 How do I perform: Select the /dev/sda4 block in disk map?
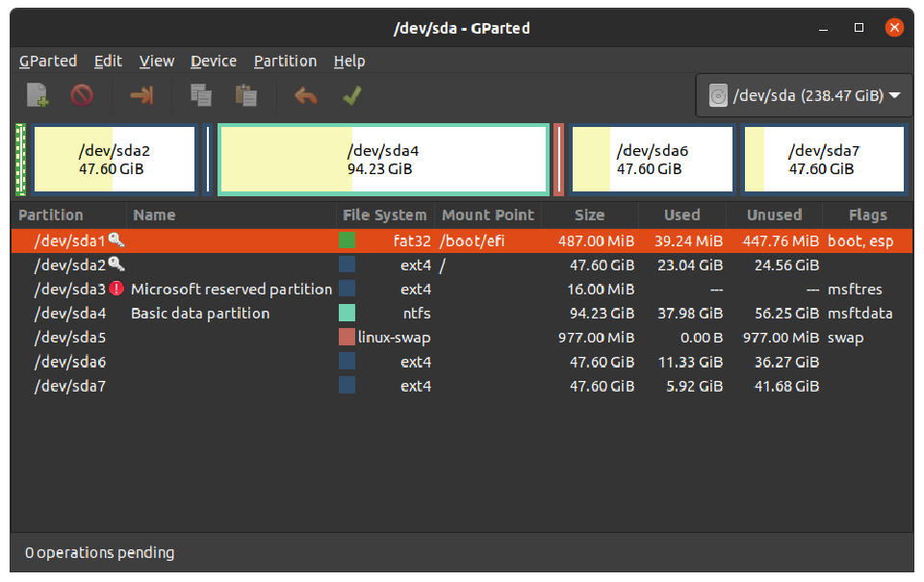[x=383, y=160]
